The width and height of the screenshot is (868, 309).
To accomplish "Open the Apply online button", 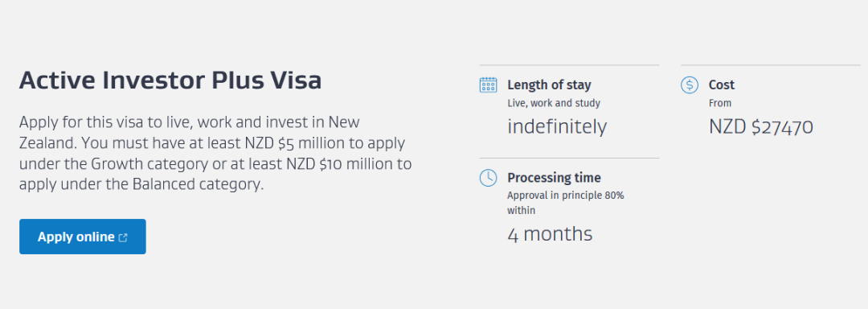I will [x=83, y=237].
